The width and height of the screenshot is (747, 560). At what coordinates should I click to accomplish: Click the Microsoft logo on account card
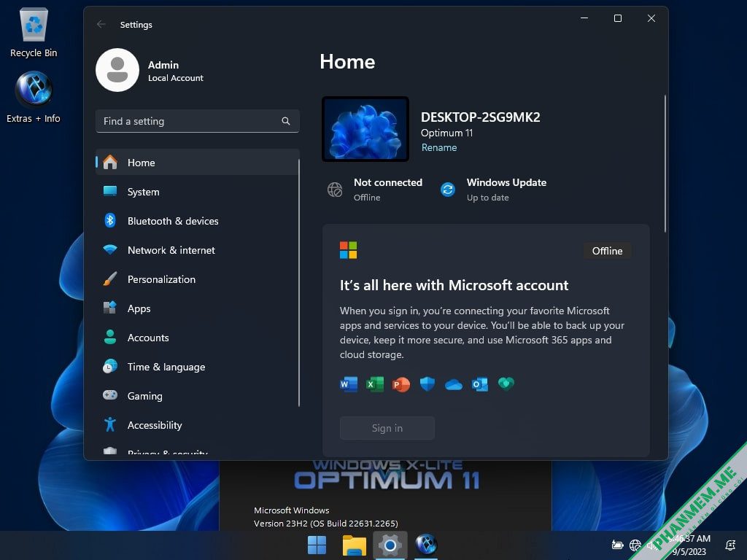(x=348, y=250)
